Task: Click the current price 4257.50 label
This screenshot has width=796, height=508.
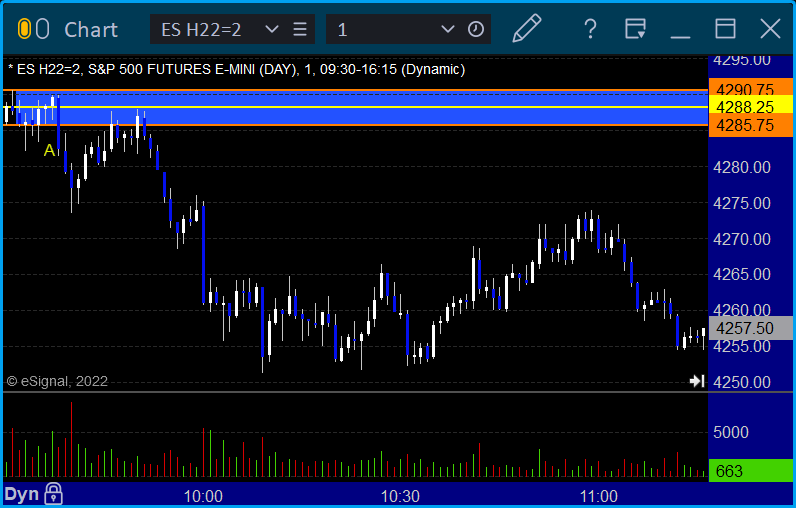Action: [x=750, y=328]
